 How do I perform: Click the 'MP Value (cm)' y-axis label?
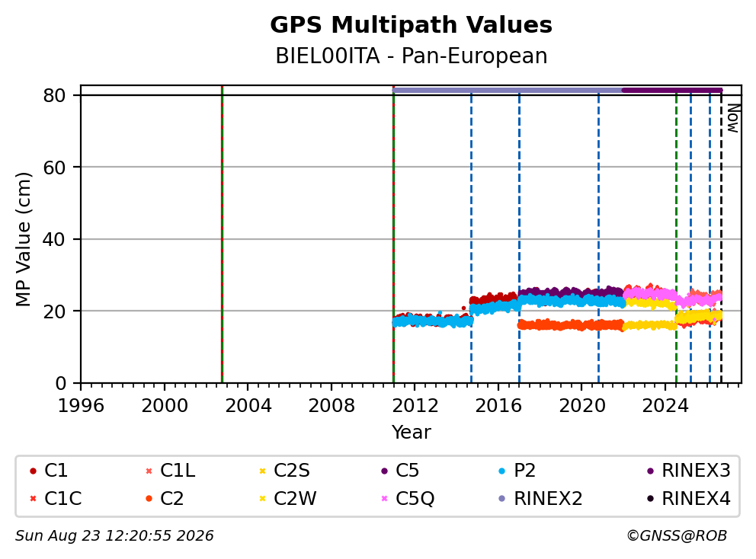(x=23, y=239)
